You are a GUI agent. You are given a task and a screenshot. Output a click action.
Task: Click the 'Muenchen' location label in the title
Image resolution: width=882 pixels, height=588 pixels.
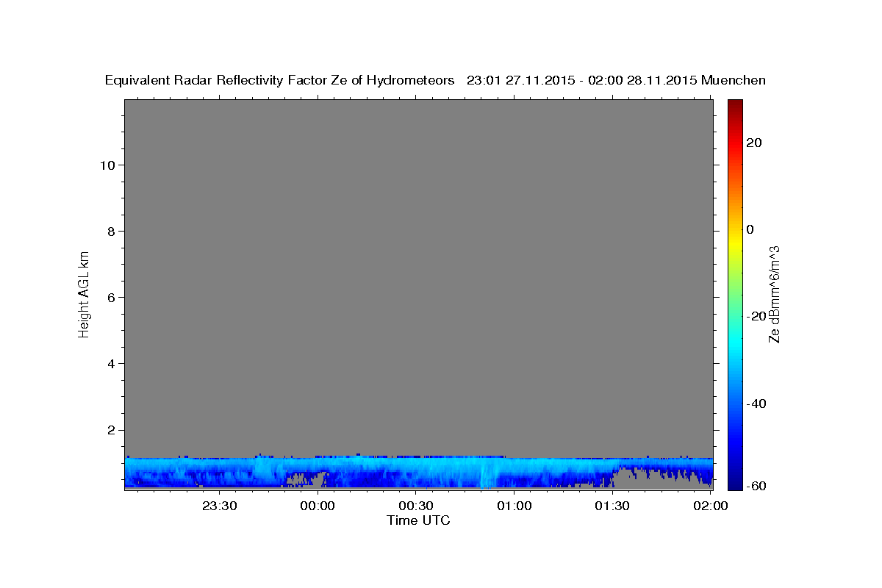tap(734, 81)
